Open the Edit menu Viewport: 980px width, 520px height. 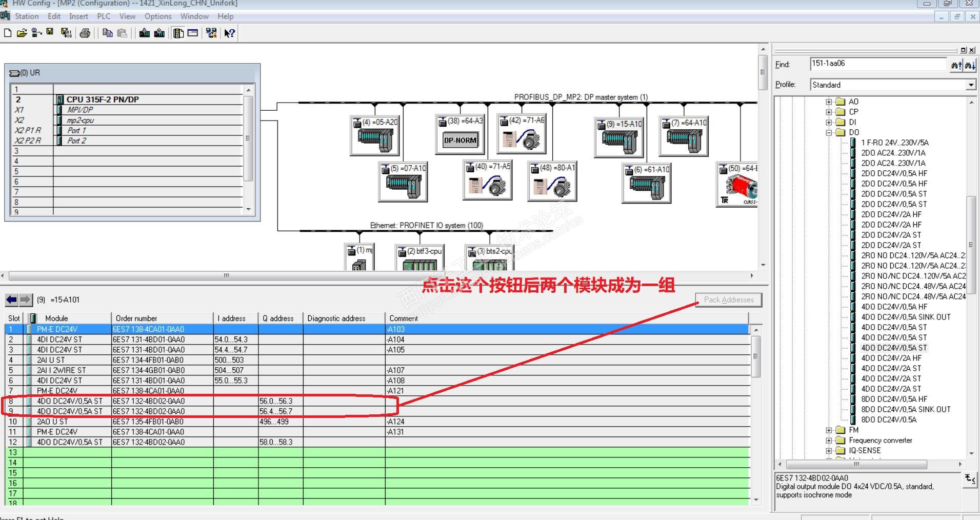[x=54, y=16]
